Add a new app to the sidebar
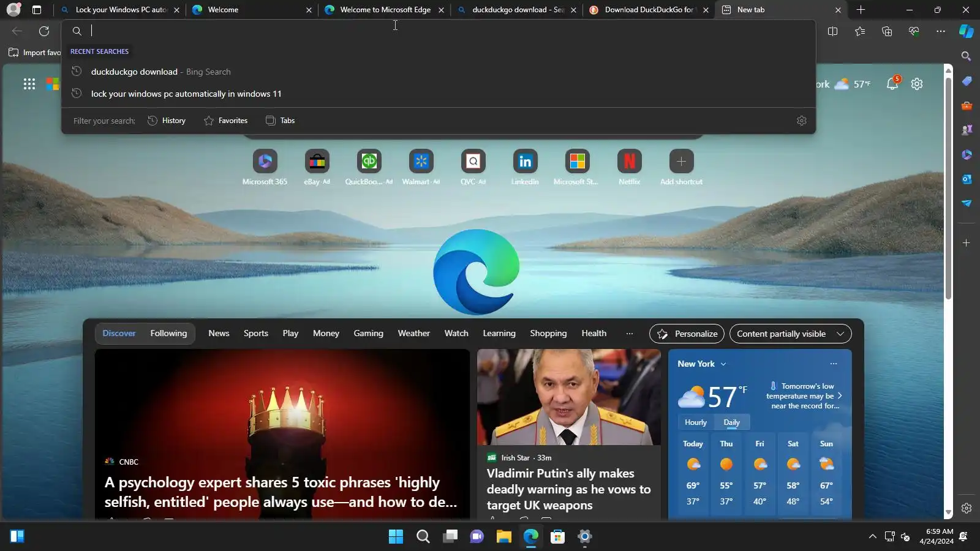980x551 pixels. pyautogui.click(x=967, y=243)
